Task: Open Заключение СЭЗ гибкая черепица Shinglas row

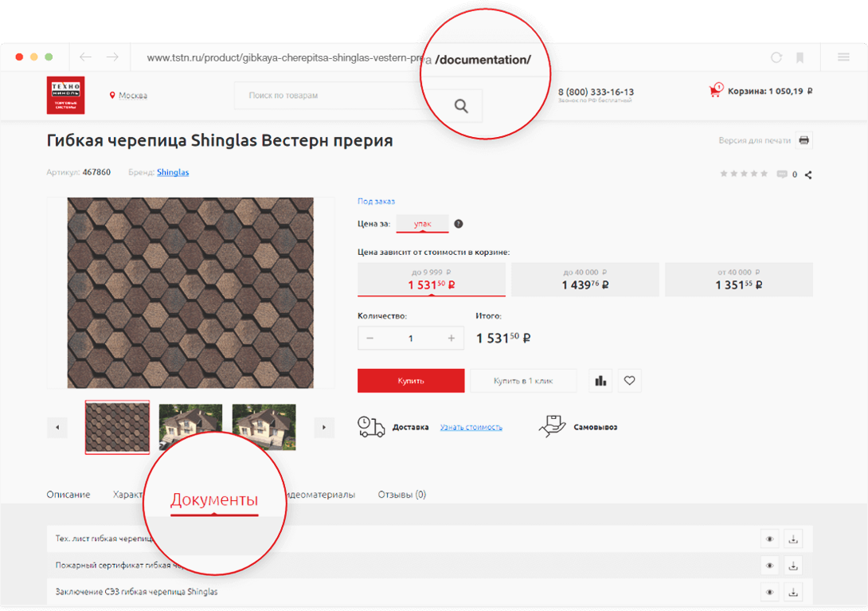Action: 429,592
